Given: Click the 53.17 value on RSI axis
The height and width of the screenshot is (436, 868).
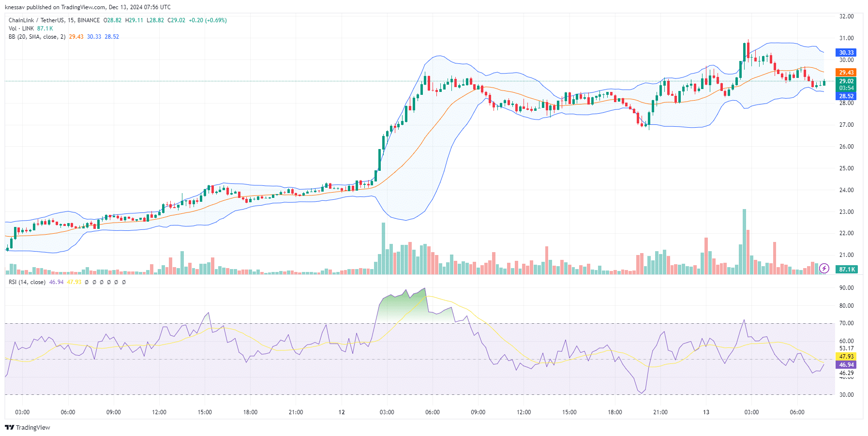Looking at the screenshot, I should [846, 348].
